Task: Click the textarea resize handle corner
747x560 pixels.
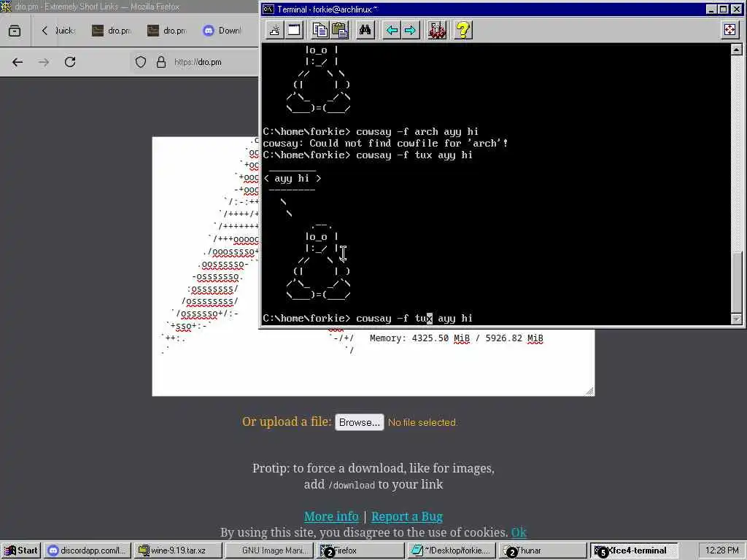Action: pos(589,391)
